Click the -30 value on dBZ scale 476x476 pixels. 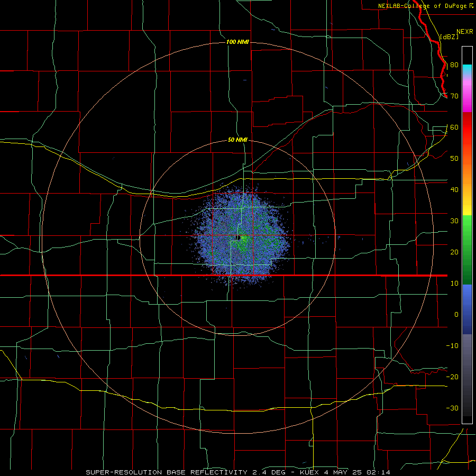coord(452,408)
